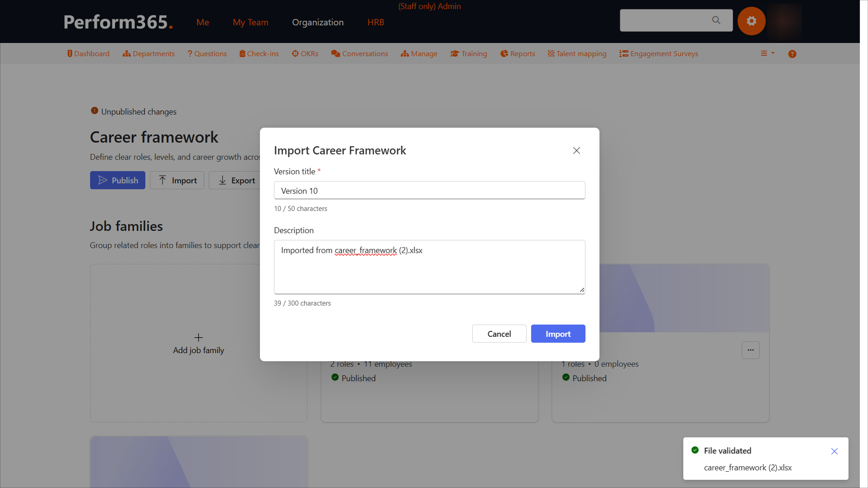Click the bottom-left job family card thumbnail
Screen dimensions: 868x488
tap(199, 462)
